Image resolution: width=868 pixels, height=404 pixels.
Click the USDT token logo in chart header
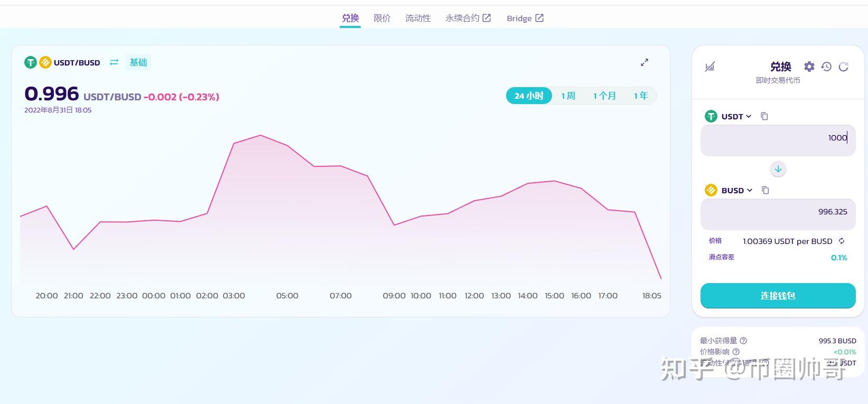tap(31, 62)
